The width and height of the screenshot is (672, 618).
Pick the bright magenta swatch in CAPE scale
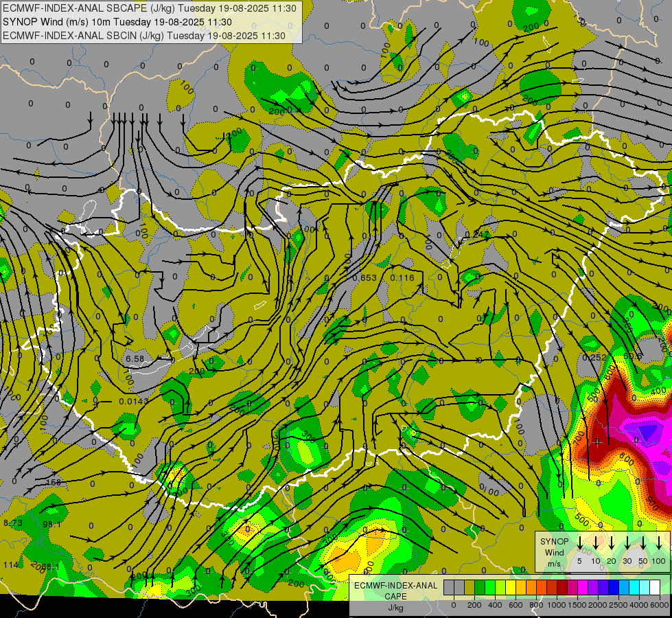click(583, 587)
